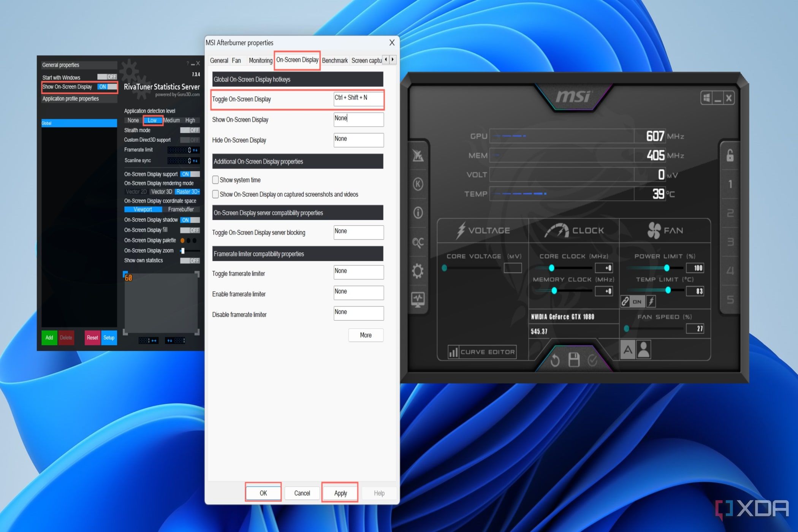Screen dimensions: 798x532
Task: Set application detection level to Medium
Action: (172, 120)
